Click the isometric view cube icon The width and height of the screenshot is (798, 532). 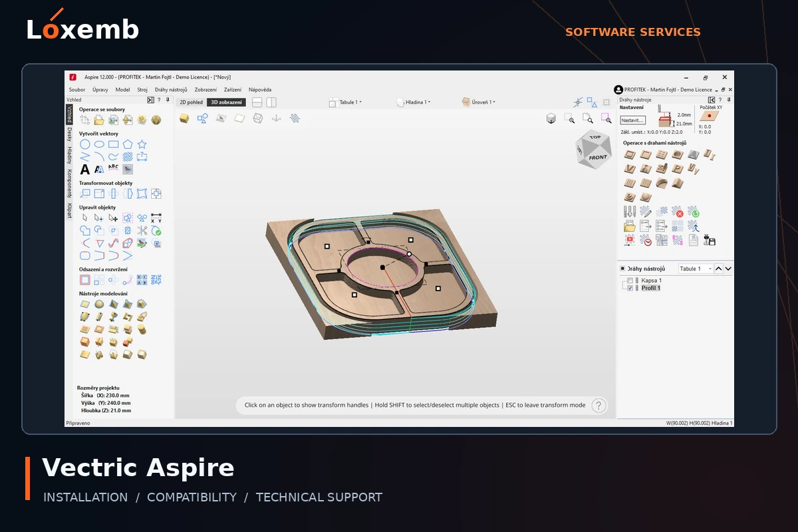(x=551, y=118)
